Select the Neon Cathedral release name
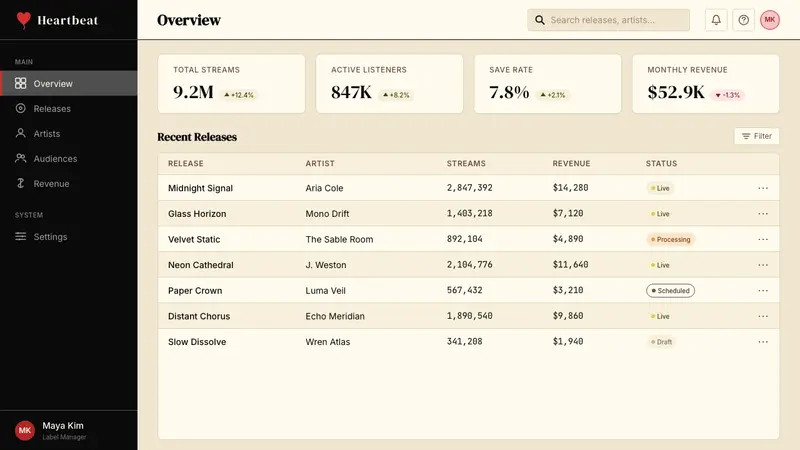This screenshot has height=450, width=800. pos(201,265)
